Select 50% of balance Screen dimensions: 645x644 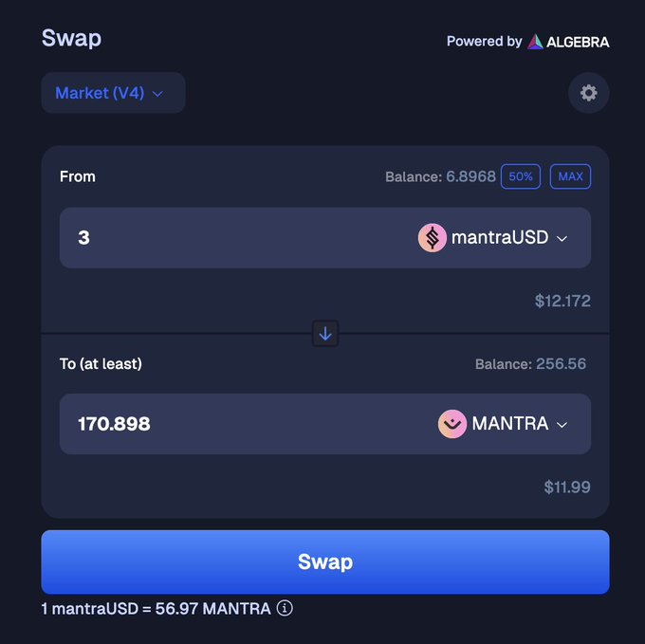coord(521,176)
